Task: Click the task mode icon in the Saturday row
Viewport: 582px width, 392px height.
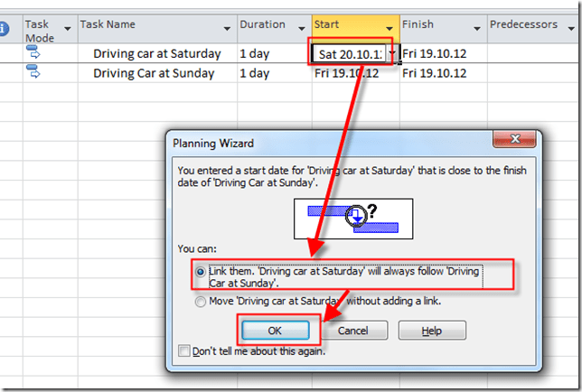Action: tap(34, 54)
